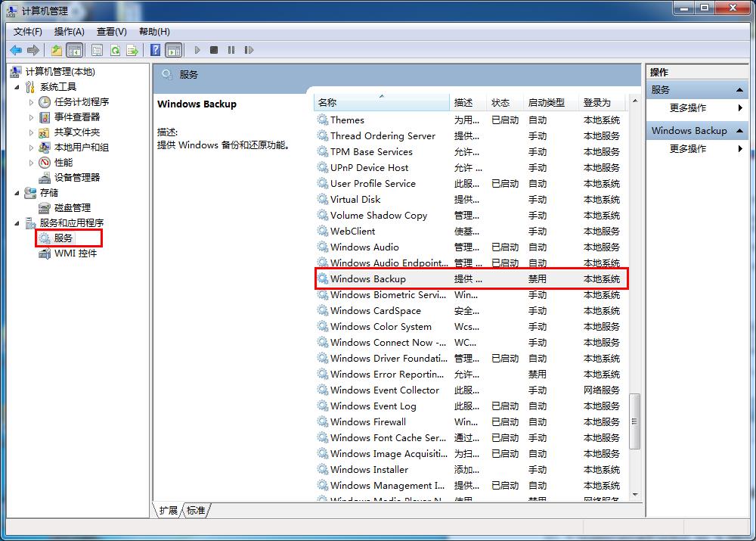This screenshot has width=756, height=541.
Task: Select Local Users and Groups (本地用户和组) icon
Action: [45, 148]
